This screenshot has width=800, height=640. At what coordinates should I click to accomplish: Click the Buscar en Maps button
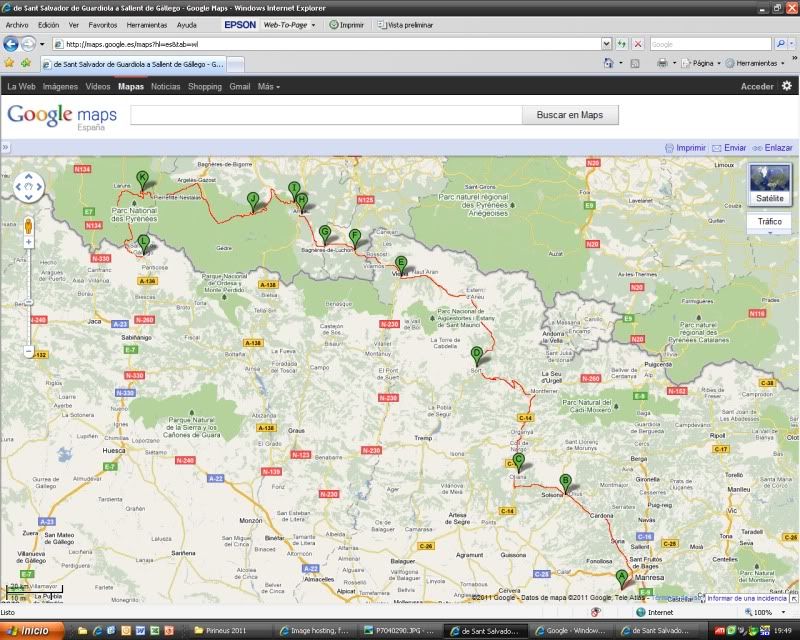[x=570, y=115]
